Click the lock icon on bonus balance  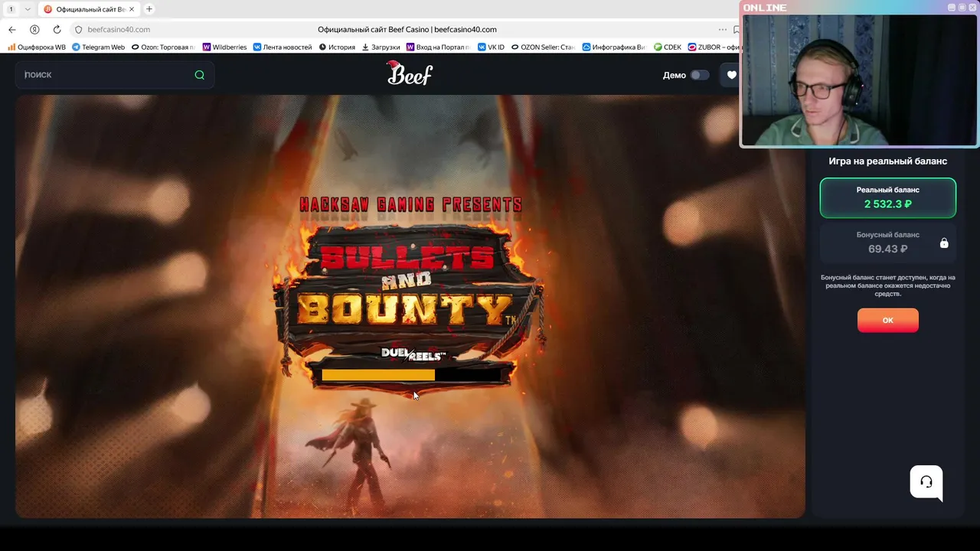[x=944, y=243]
